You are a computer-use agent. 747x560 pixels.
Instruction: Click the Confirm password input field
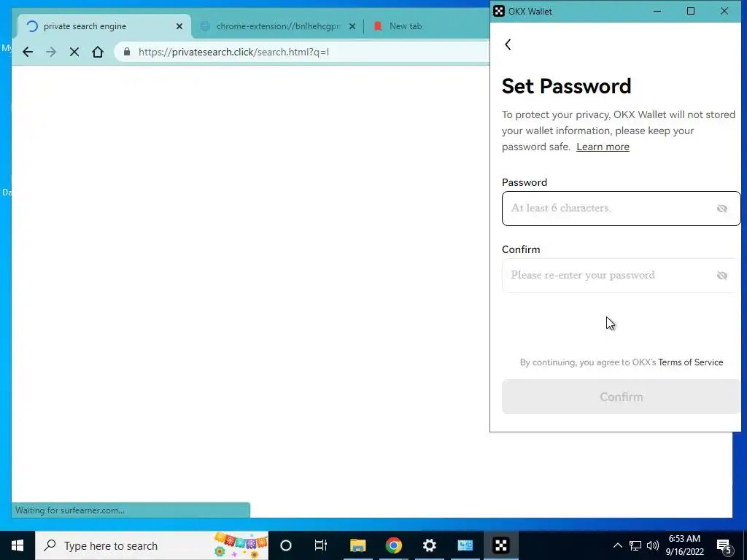(x=621, y=275)
